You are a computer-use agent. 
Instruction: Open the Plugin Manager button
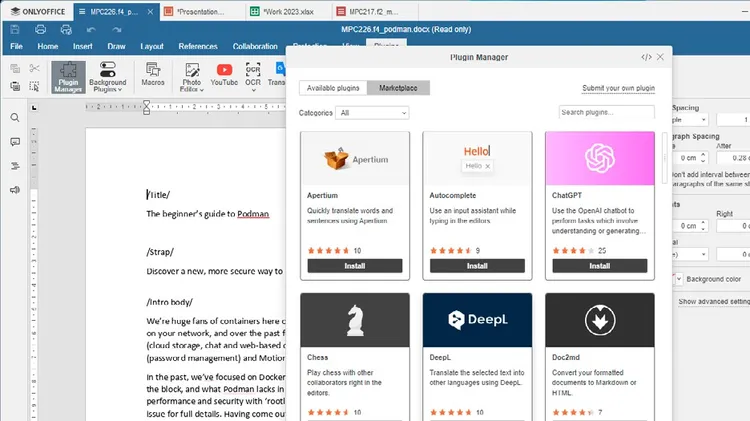point(68,77)
